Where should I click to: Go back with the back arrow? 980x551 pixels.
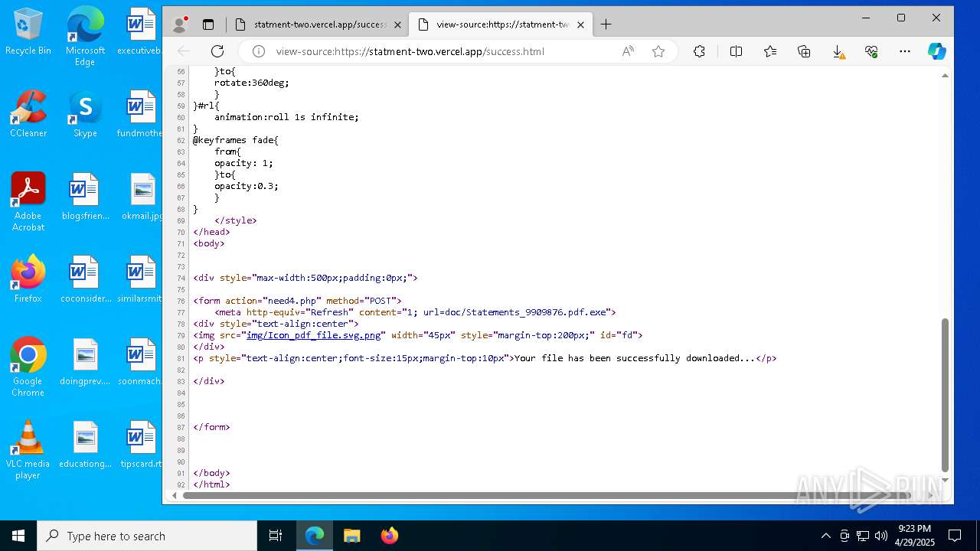tap(184, 51)
